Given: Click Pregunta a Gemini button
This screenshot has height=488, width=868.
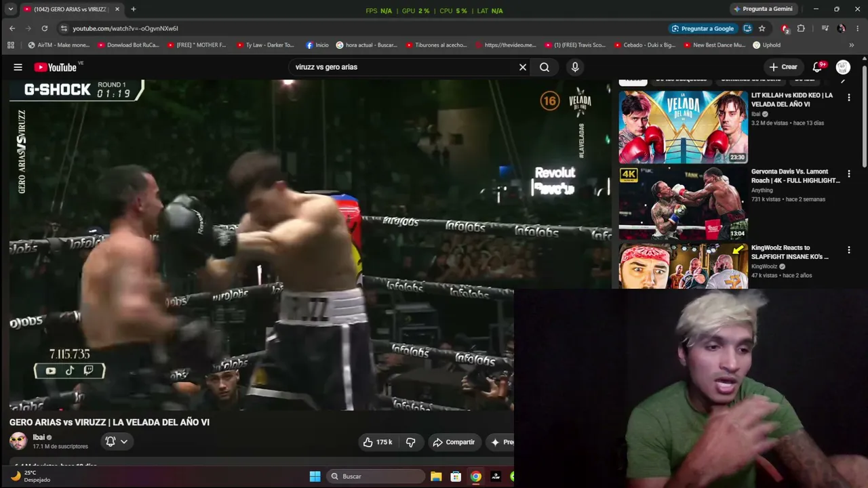Looking at the screenshot, I should coord(763,9).
